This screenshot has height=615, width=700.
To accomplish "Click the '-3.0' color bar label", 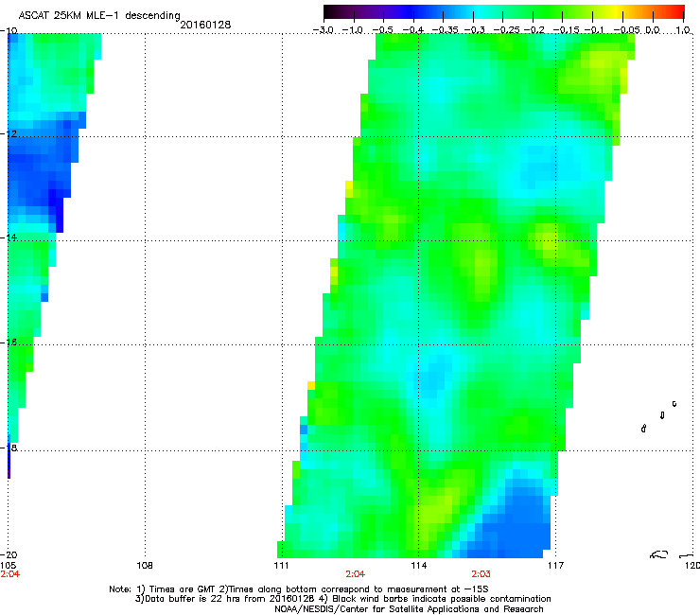I will (324, 30).
